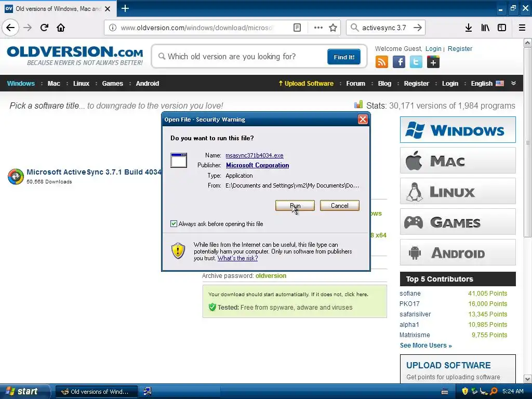The image size is (532, 399).
Task: Click the plus share icon
Action: point(433,62)
